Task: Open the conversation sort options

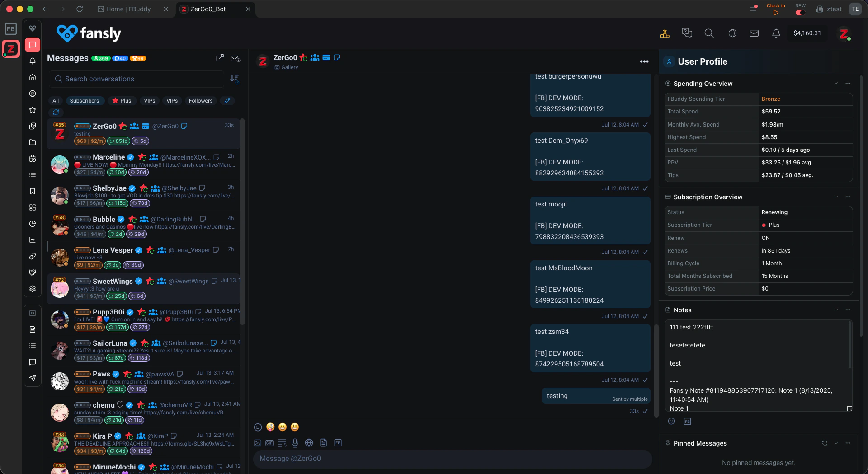Action: (234, 79)
